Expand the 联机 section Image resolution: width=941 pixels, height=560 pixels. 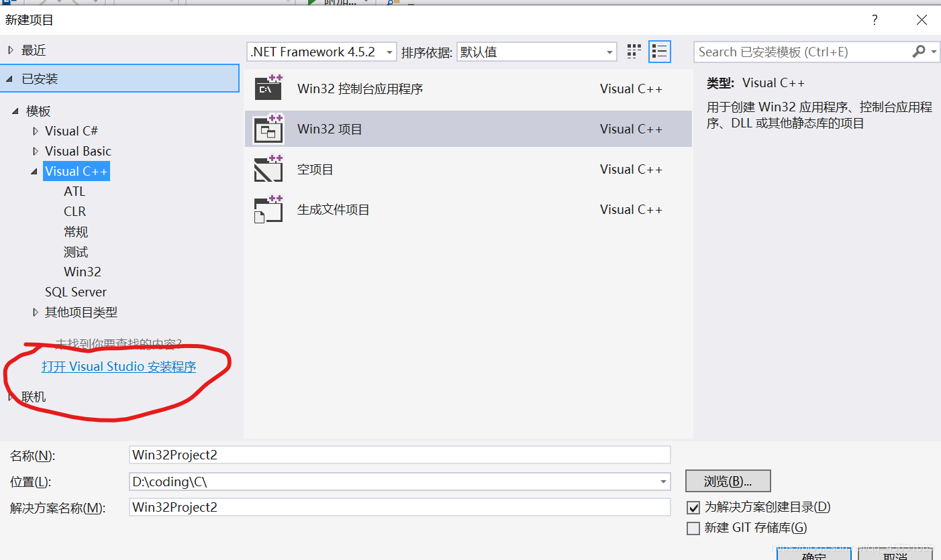(11, 397)
